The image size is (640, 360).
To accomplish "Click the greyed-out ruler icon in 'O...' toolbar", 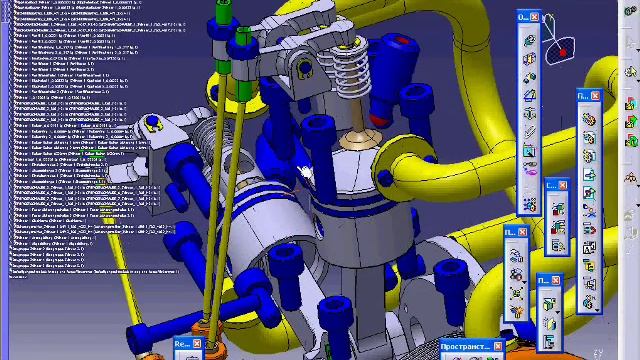I will point(529,132).
